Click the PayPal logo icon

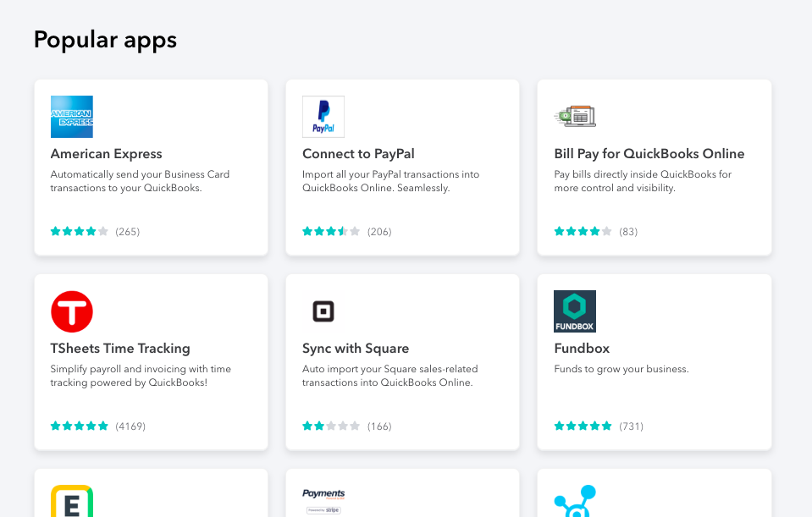(323, 117)
